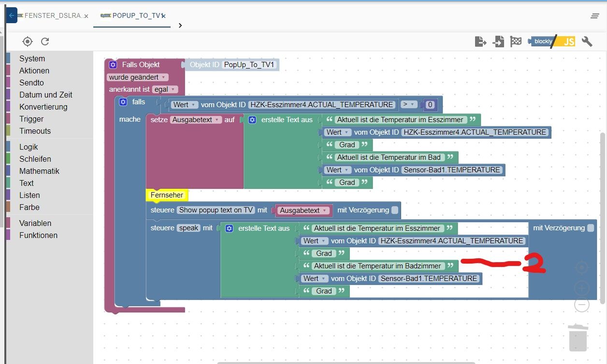The height and width of the screenshot is (364, 607).
Task: Click the export blocks icon
Action: tap(480, 42)
